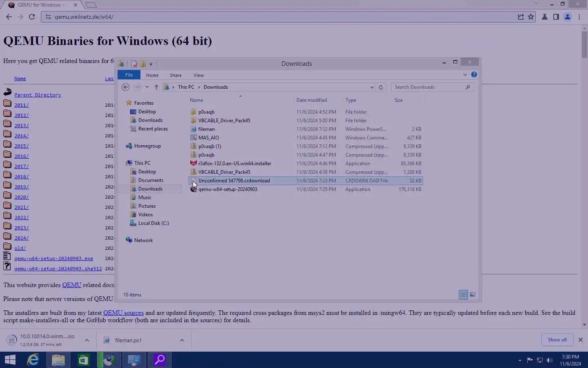This screenshot has width=588, height=368.
Task: Bookmark this page with the star icon
Action: (531, 17)
